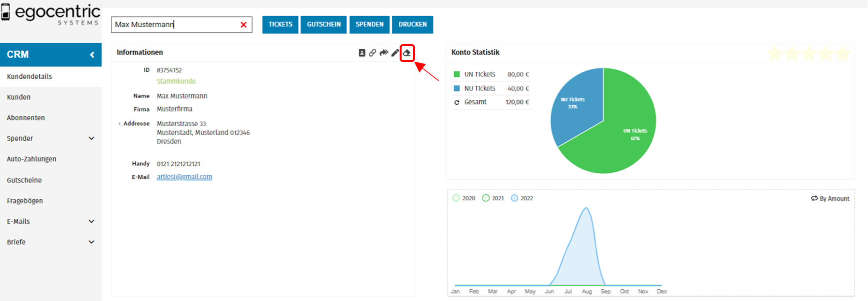The image size is (868, 301).
Task: Click the TICKETS button
Action: coord(280,25)
